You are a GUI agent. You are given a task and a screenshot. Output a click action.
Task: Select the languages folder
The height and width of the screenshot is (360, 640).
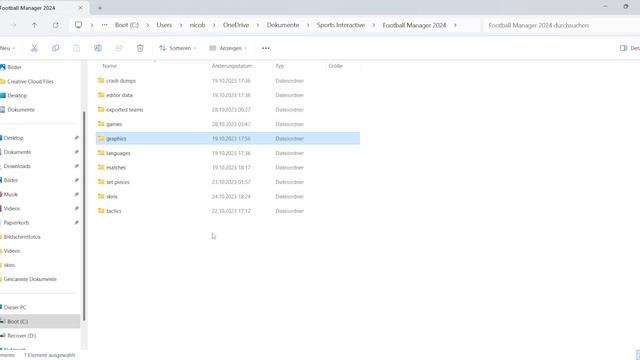[x=228, y=153]
